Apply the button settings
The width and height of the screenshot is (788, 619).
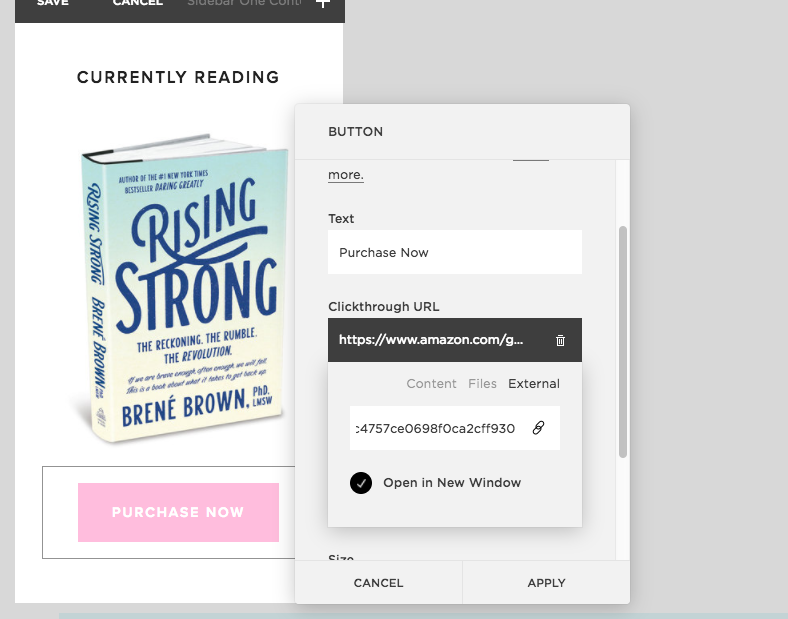[x=546, y=583]
